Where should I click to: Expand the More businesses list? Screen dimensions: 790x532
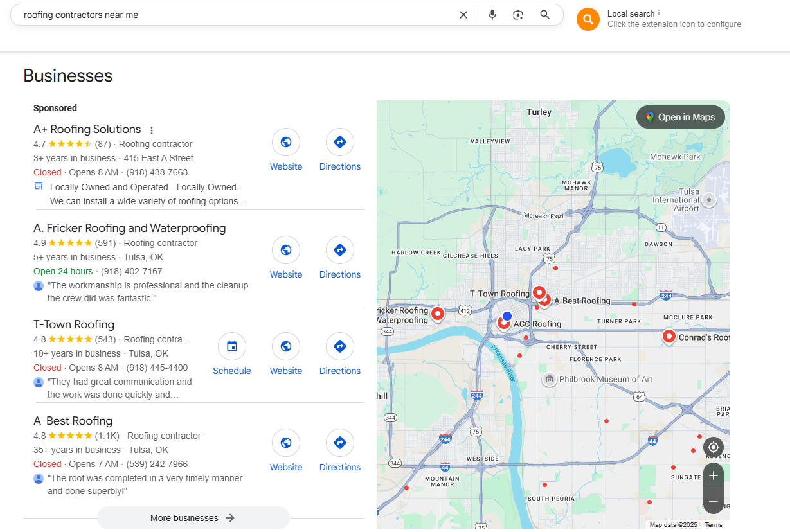(x=193, y=518)
